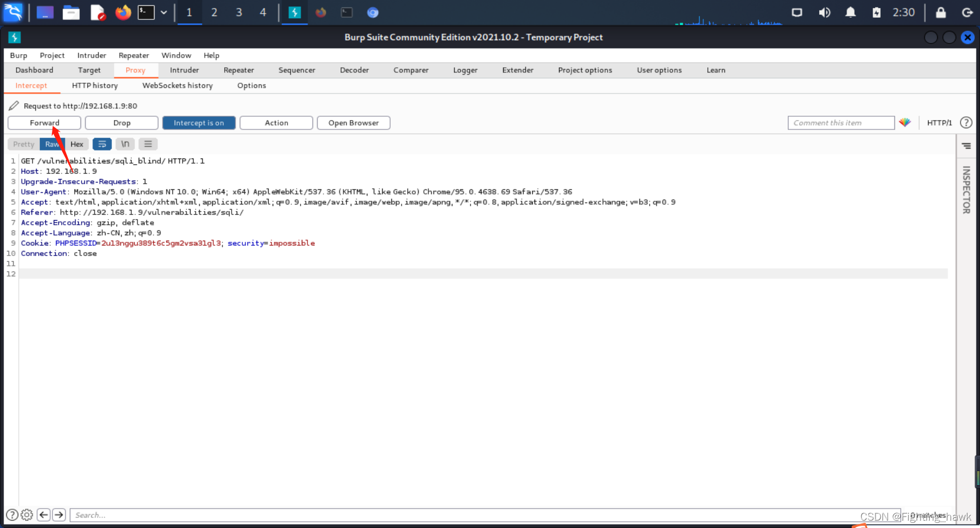The height and width of the screenshot is (528, 980).
Task: Open the Window menu
Action: coord(176,55)
